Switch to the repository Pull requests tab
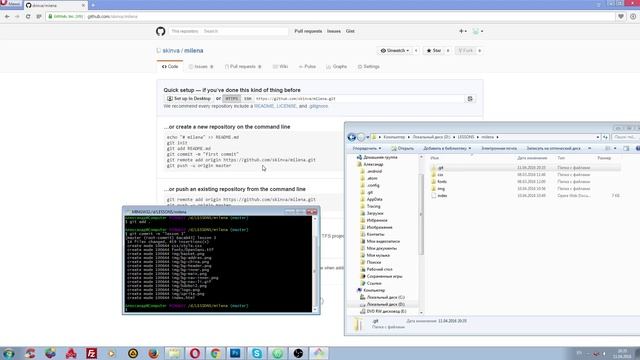Image resolution: width=640 pixels, height=360 pixels. click(243, 67)
